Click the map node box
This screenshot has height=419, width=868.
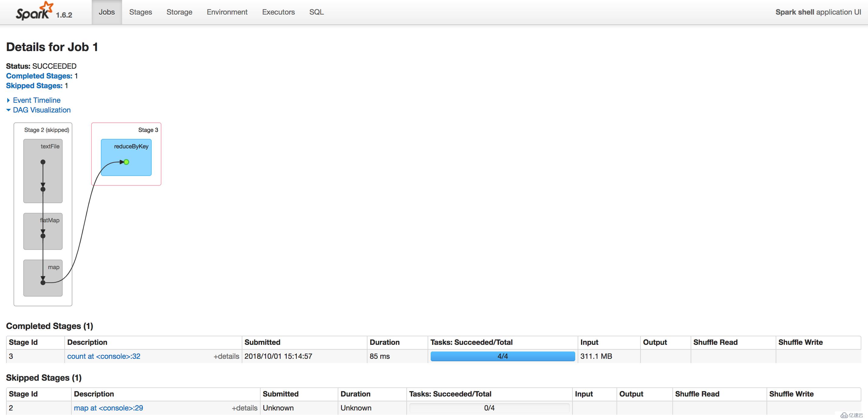(x=43, y=278)
